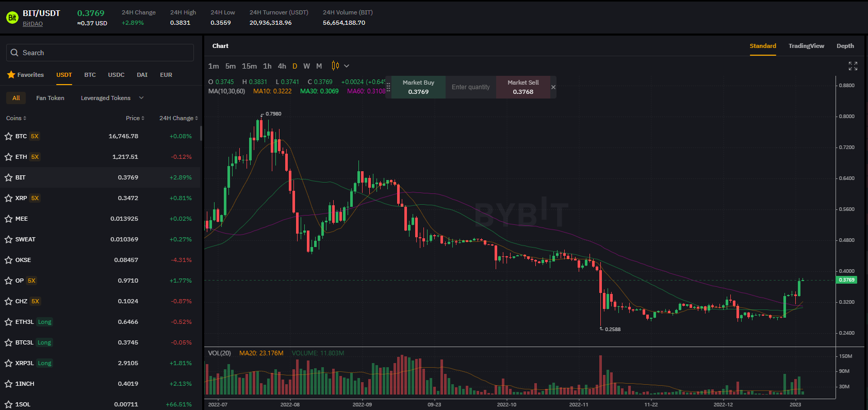The image size is (868, 410).
Task: Set chart interval to 4h
Action: coord(282,66)
